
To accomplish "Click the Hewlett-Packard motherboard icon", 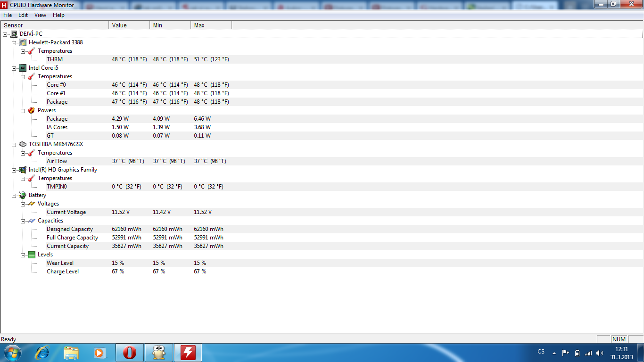I will (23, 42).
